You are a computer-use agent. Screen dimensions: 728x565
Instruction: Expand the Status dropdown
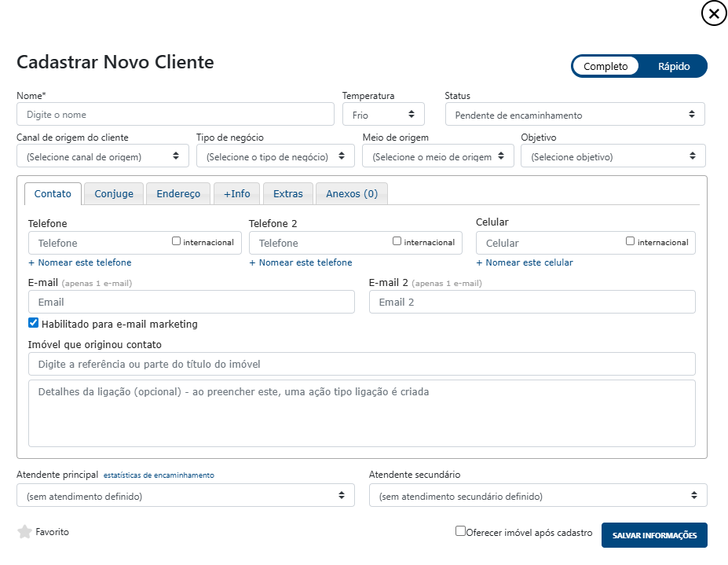pos(574,115)
